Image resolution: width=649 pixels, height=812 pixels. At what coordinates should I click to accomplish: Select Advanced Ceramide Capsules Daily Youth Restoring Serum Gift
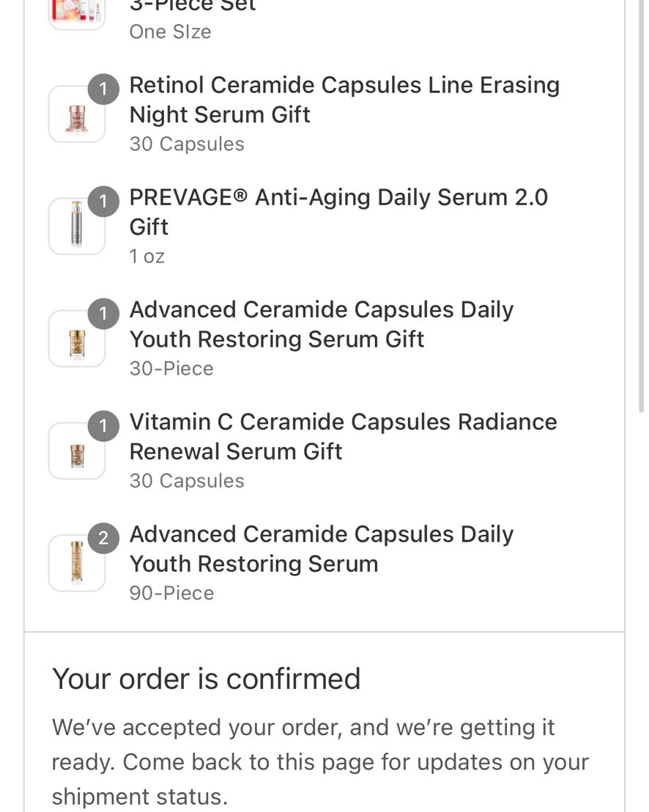(322, 324)
